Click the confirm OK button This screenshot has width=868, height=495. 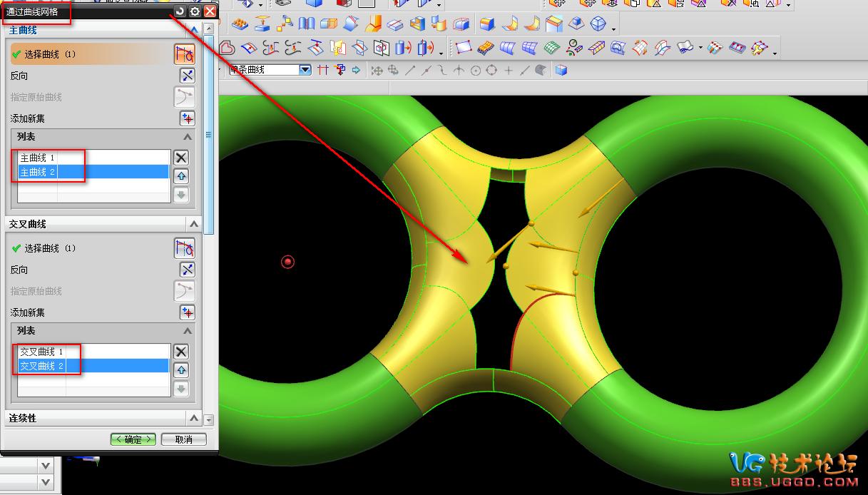(x=133, y=439)
